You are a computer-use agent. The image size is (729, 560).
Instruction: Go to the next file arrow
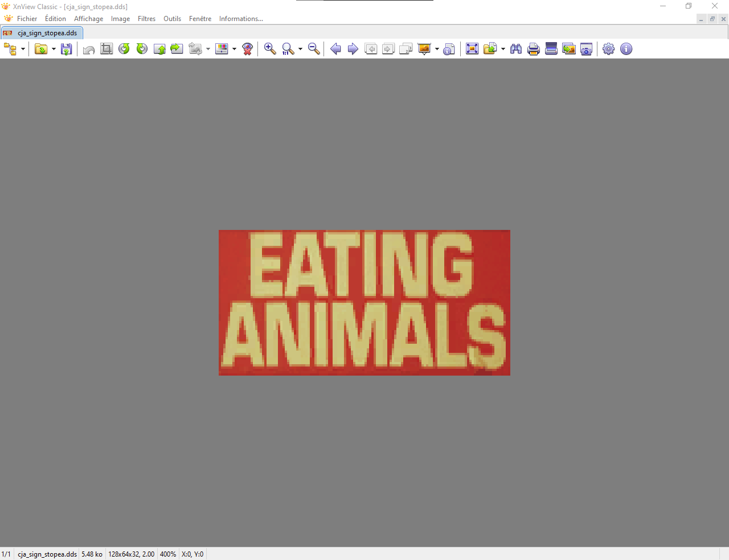pos(353,49)
